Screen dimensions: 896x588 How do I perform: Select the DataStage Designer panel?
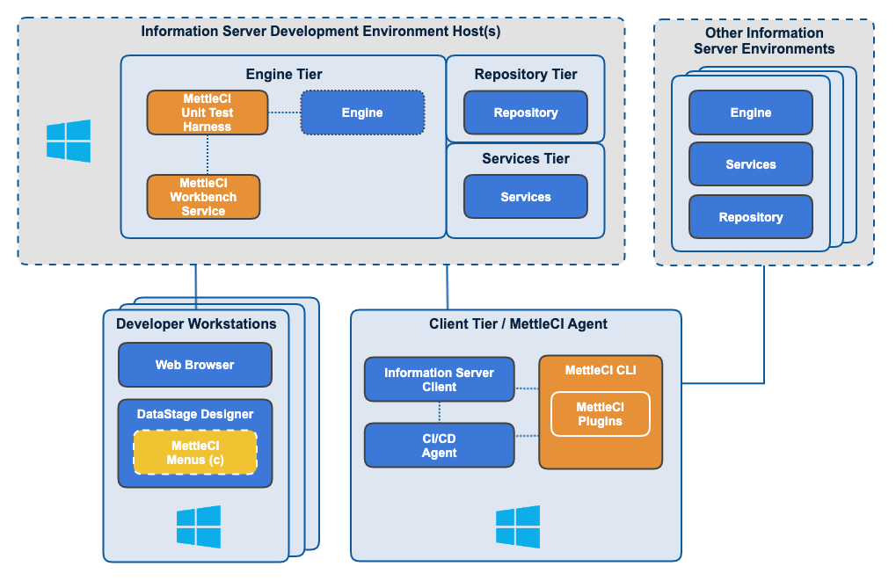click(x=194, y=414)
